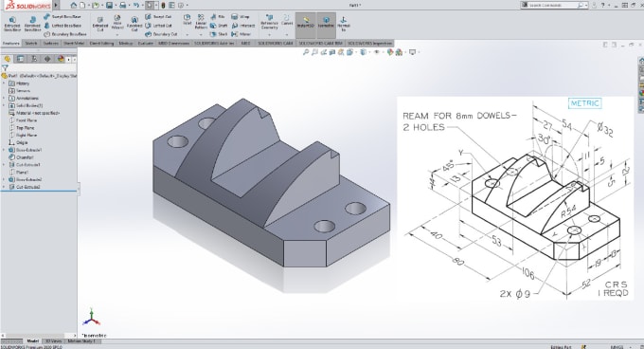This screenshot has height=349, width=644.
Task: Click the Curves tool
Action: pyautogui.click(x=287, y=20)
